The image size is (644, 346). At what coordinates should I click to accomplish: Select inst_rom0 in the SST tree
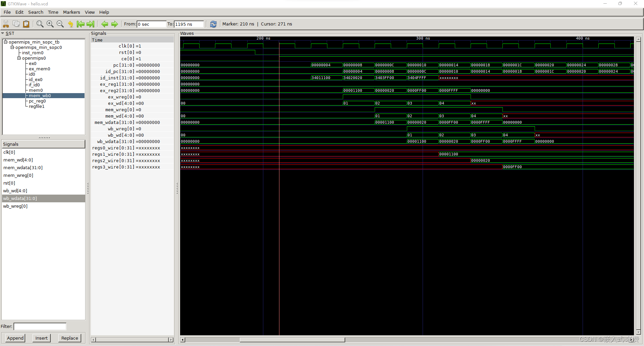pyautogui.click(x=33, y=53)
